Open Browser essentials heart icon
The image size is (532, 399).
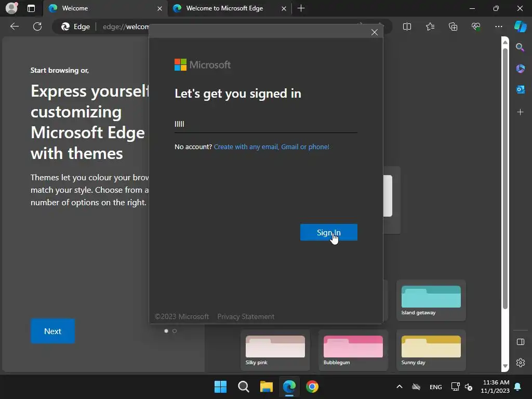[476, 26]
